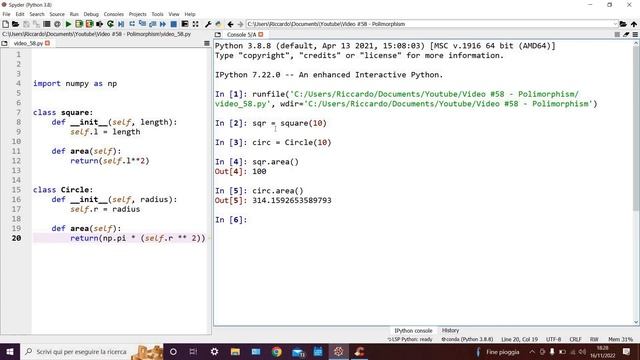Start debugging the file icon
The height and width of the screenshot is (360, 640).
point(121,24)
